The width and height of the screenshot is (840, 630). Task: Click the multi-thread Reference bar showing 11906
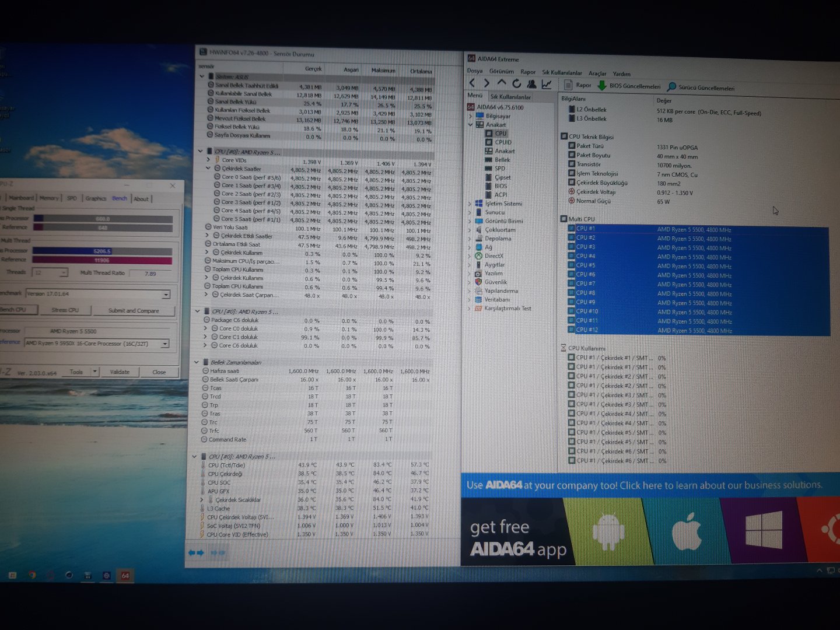(102, 260)
